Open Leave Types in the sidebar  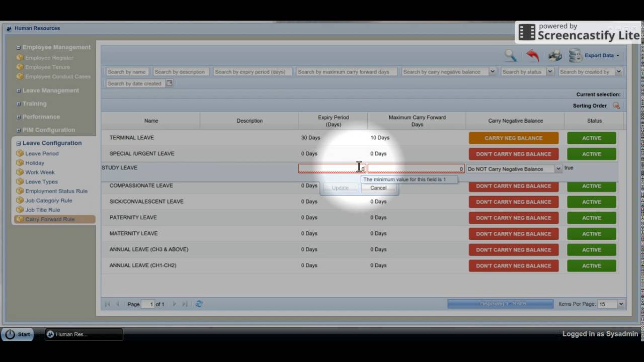click(x=41, y=182)
